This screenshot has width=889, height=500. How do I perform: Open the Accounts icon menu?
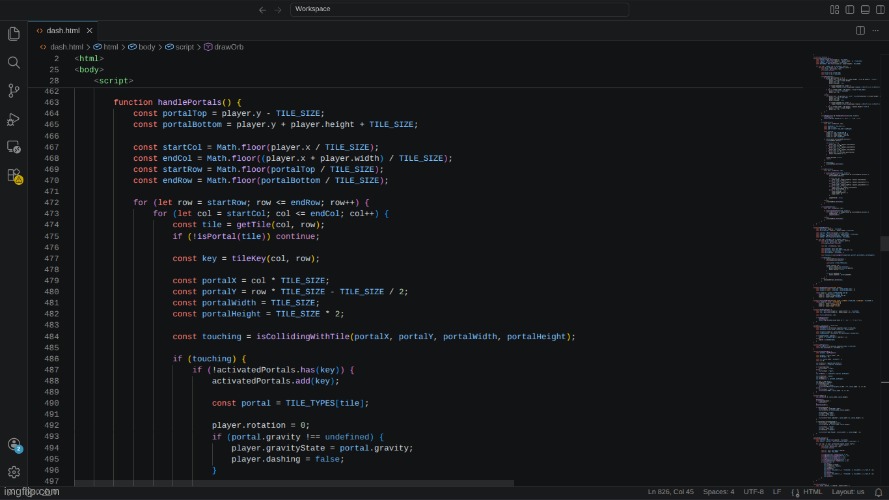[x=14, y=445]
